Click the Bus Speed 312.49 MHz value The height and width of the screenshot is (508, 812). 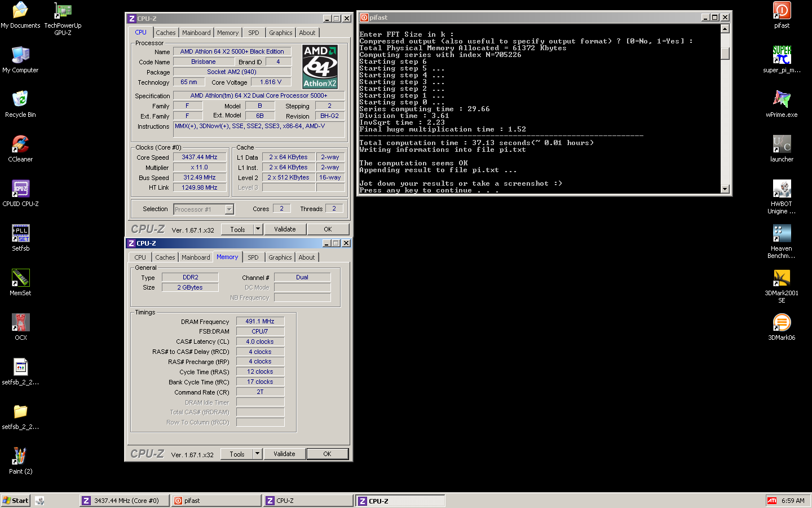(x=200, y=177)
